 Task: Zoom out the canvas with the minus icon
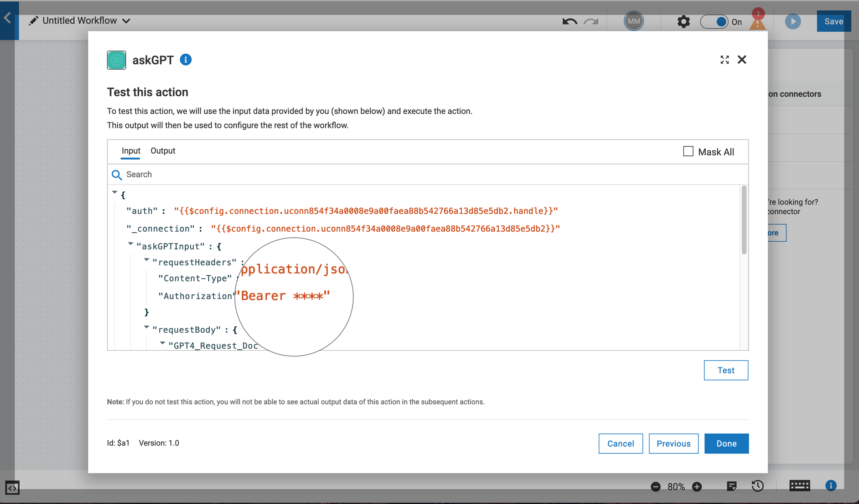(655, 486)
